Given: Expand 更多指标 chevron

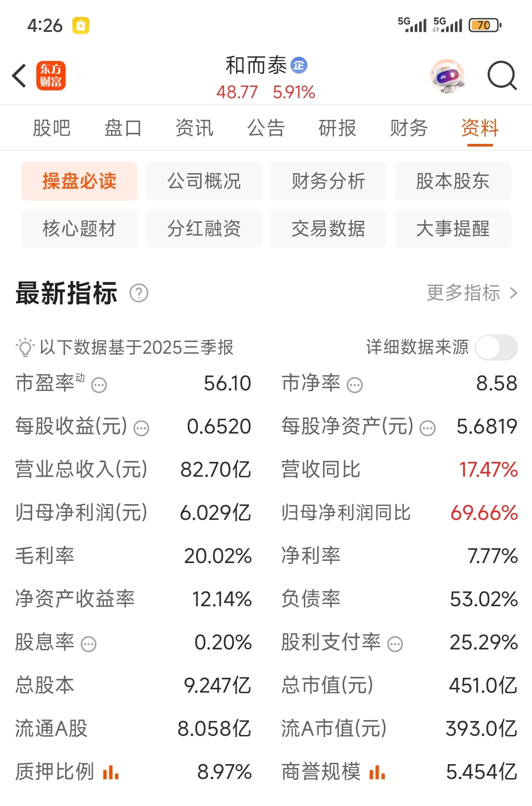Looking at the screenshot, I should [x=514, y=293].
